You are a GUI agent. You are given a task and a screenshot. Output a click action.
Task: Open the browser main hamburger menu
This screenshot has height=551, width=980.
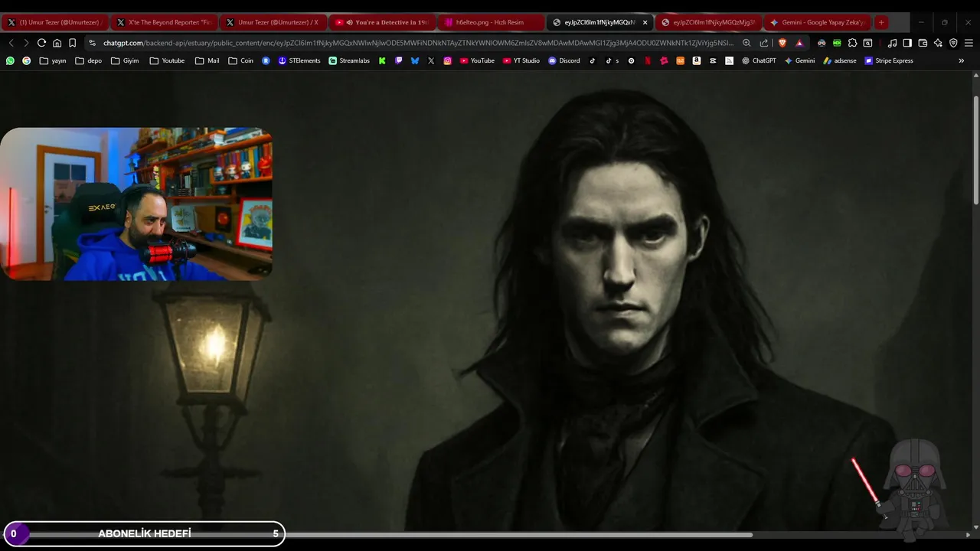[x=969, y=43]
